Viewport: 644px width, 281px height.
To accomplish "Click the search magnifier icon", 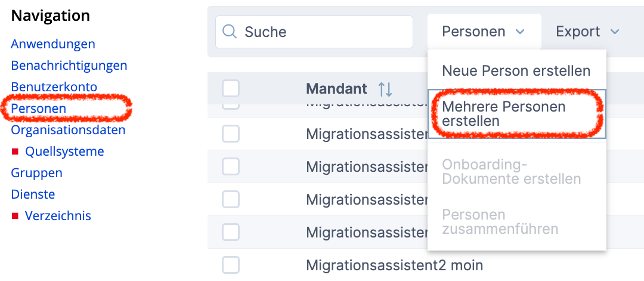I will click(230, 32).
